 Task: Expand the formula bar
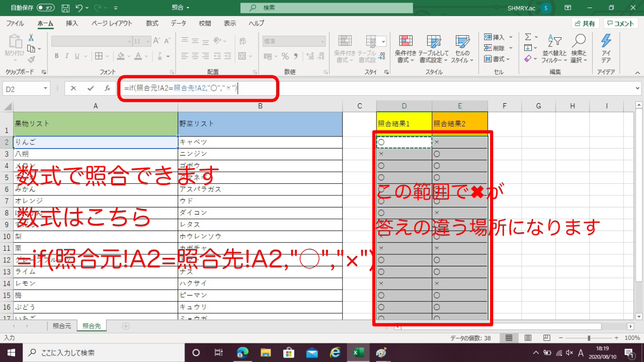pos(638,89)
